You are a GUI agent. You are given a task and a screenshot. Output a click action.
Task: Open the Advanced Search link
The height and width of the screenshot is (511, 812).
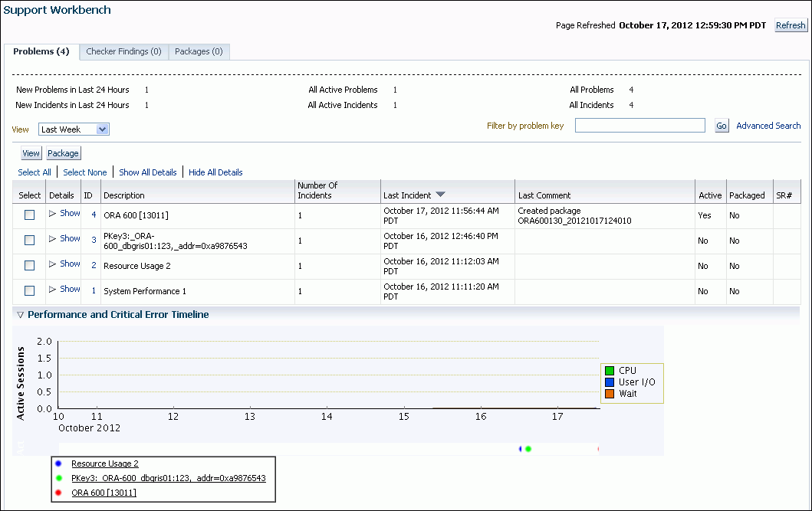coord(768,126)
